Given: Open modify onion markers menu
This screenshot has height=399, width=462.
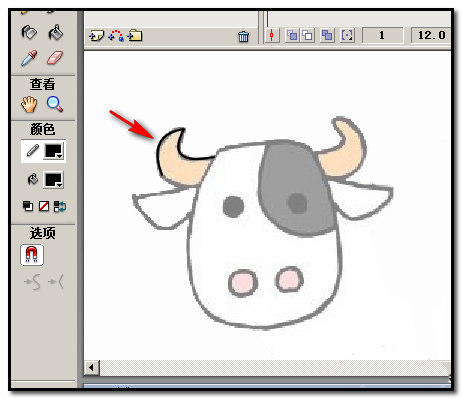Looking at the screenshot, I should [x=347, y=35].
